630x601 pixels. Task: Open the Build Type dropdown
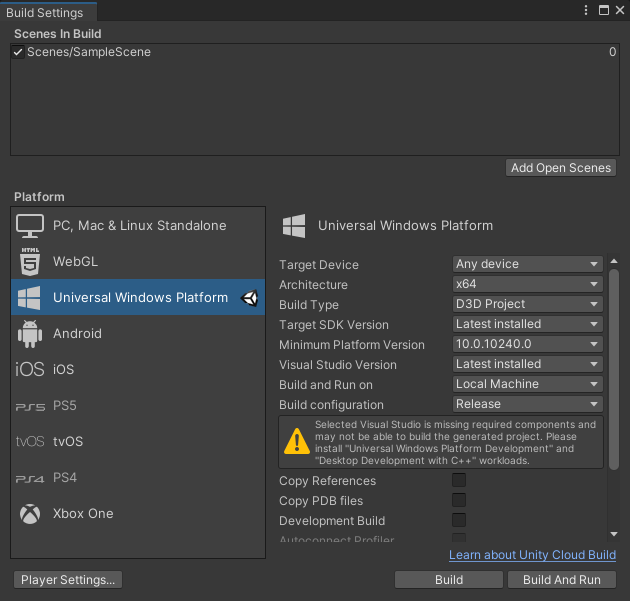(528, 304)
